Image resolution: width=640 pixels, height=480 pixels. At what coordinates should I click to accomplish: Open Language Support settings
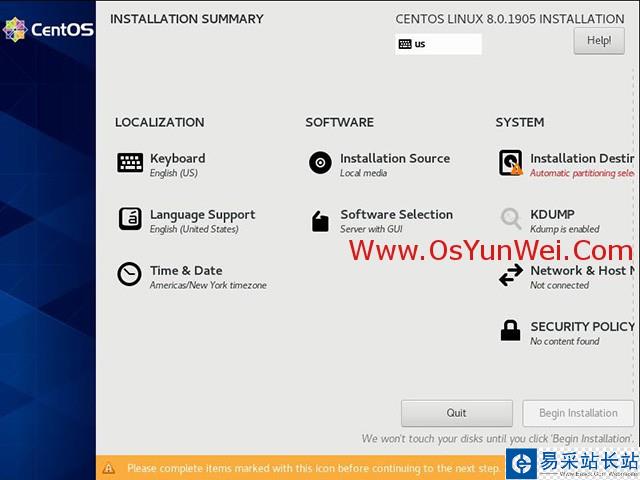202,215
